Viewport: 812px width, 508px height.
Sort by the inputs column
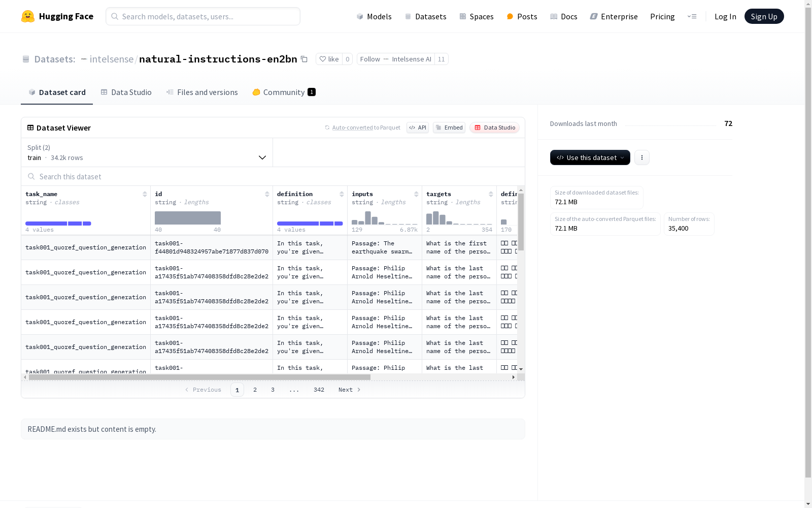pyautogui.click(x=416, y=194)
